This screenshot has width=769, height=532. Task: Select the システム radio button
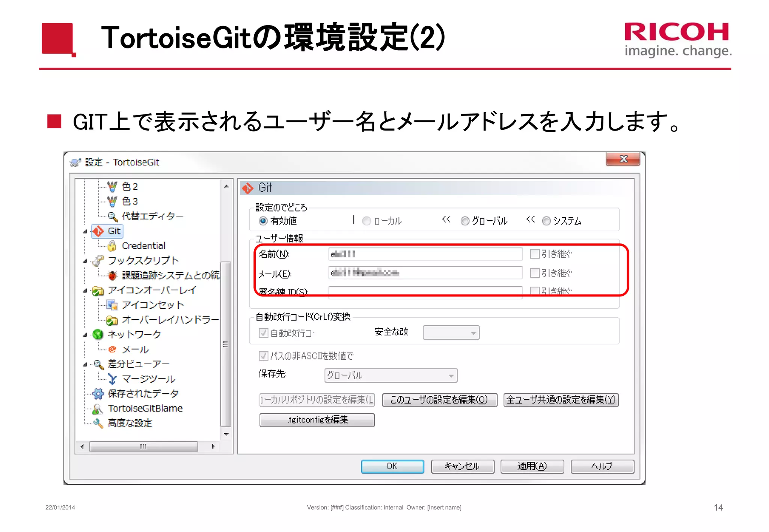pos(546,221)
